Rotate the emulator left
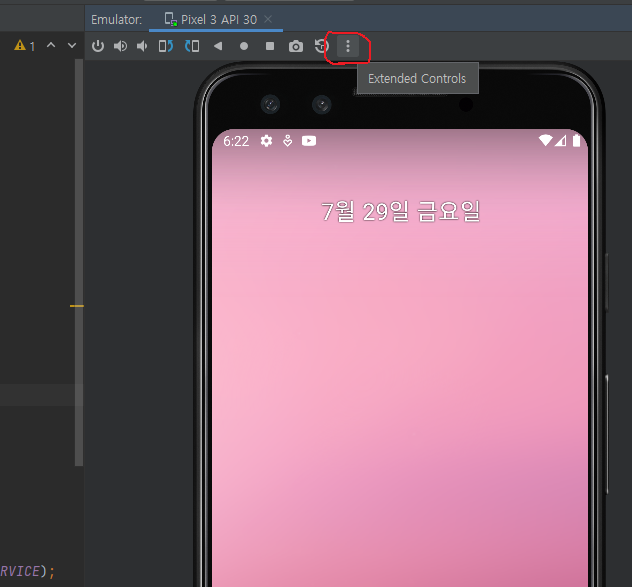This screenshot has width=632, height=587. (x=166, y=46)
